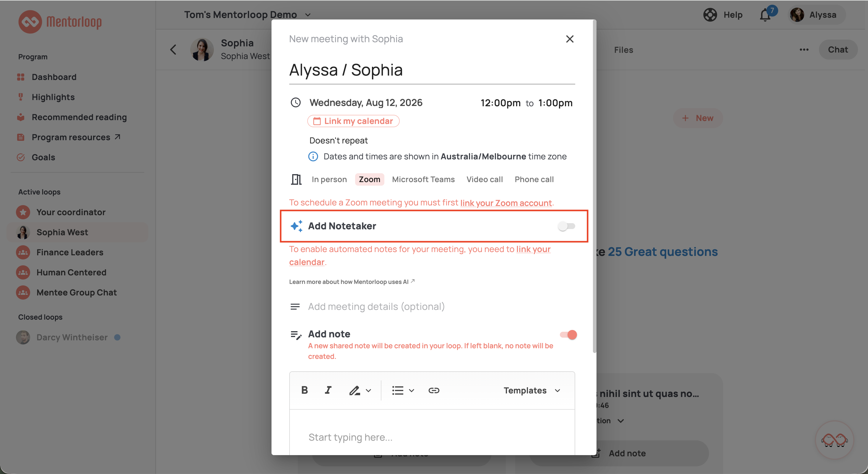Open the Highlights page

(53, 97)
